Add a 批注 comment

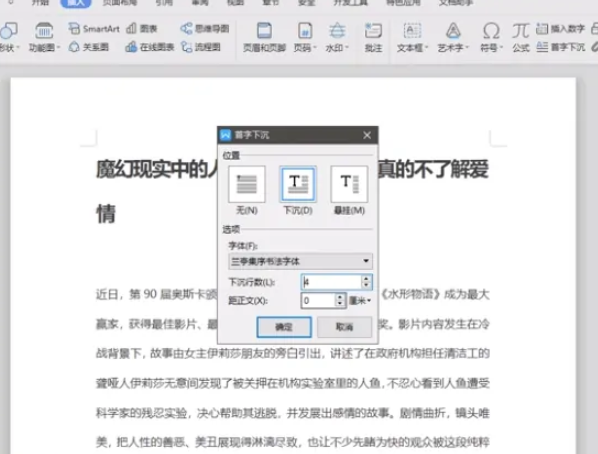373,37
